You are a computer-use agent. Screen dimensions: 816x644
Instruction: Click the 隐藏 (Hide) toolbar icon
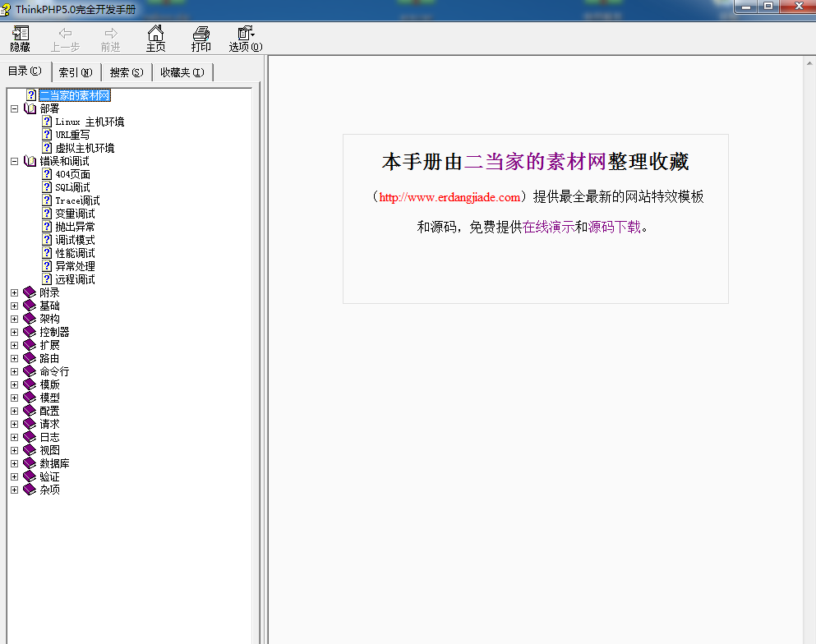(x=21, y=34)
